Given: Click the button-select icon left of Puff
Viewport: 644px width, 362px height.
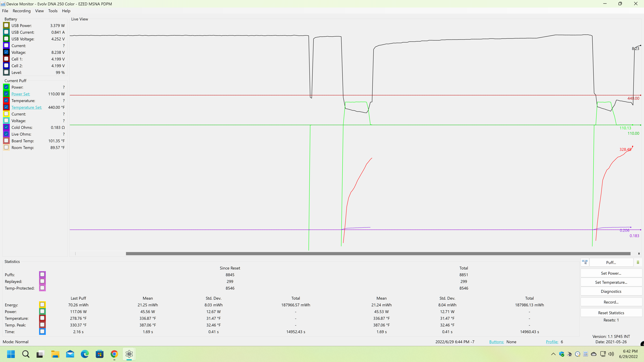Looking at the screenshot, I should [585, 262].
